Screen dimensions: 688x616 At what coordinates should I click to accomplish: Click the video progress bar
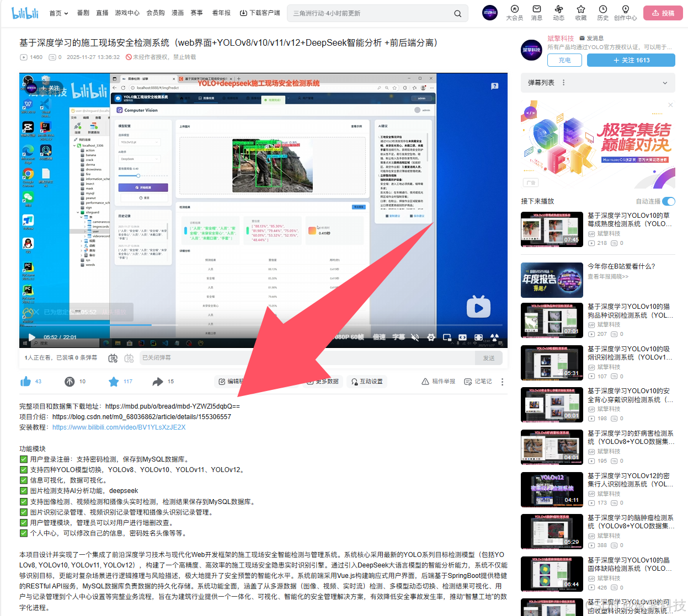[263, 325]
